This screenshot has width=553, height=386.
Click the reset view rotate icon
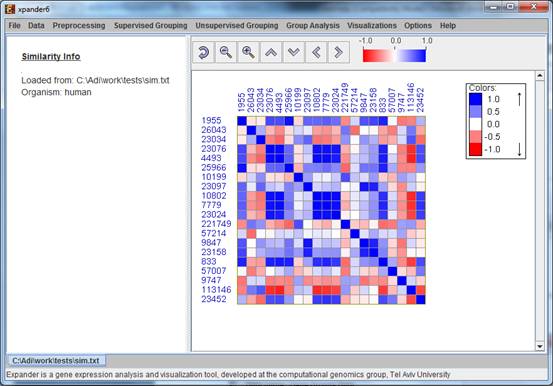pos(203,53)
